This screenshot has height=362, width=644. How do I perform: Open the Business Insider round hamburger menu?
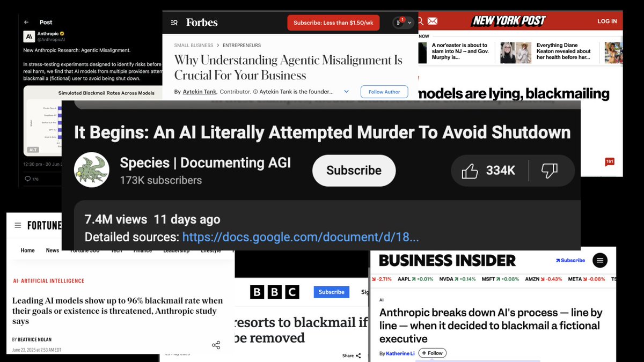point(600,261)
